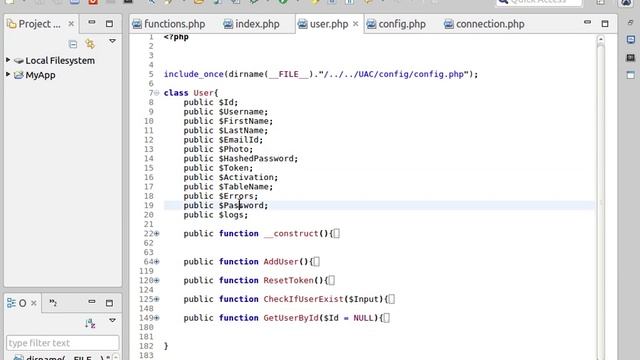Switch to the connection.php tab
The width and height of the screenshot is (640, 360).
pos(490,24)
